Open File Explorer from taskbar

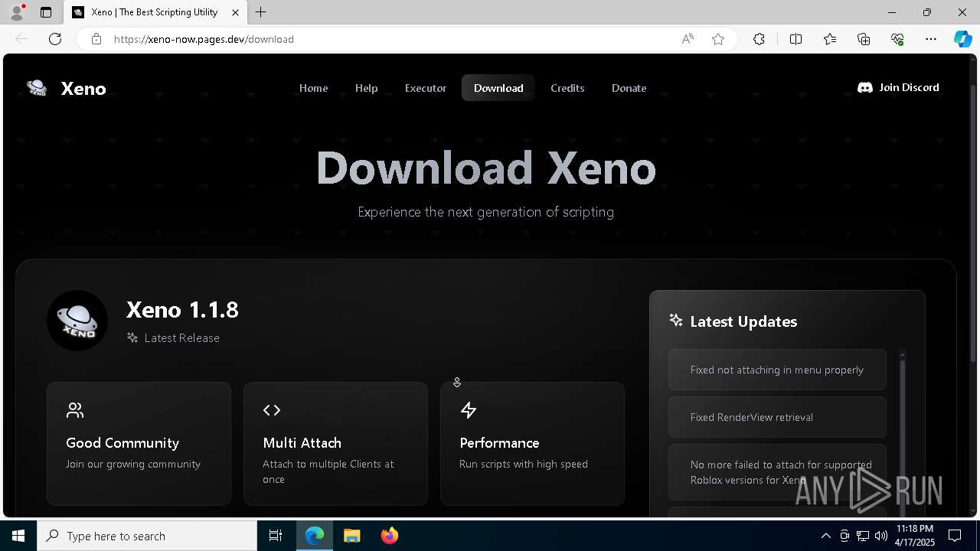pyautogui.click(x=351, y=536)
